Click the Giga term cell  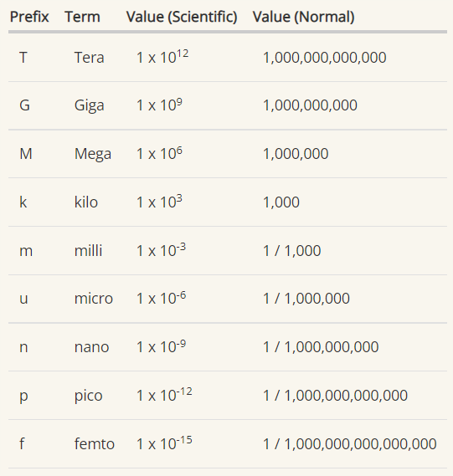90,105
